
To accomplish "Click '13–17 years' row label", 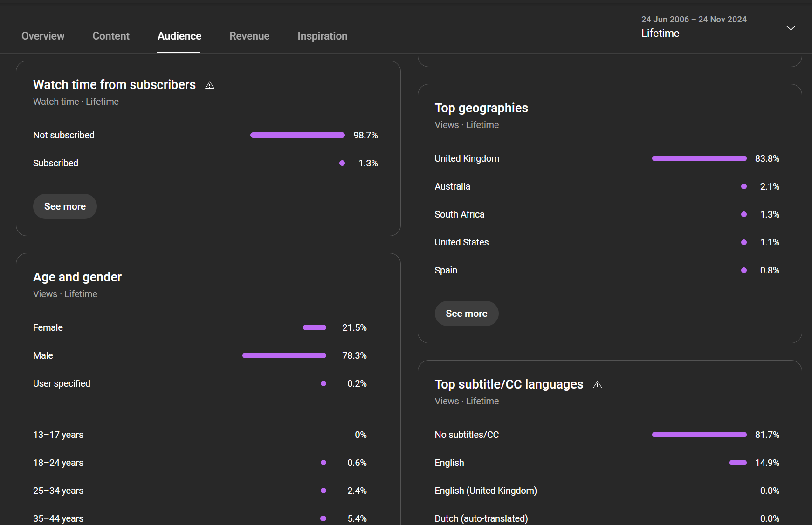I will point(58,435).
